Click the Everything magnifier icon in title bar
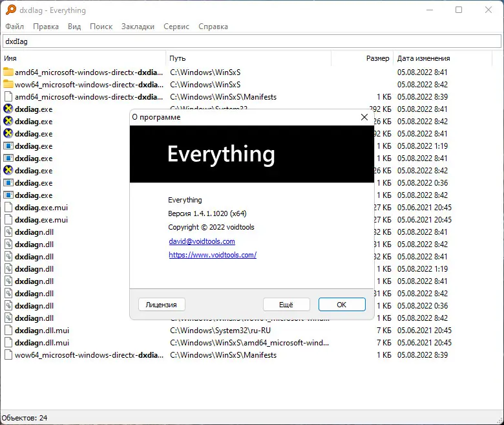This screenshot has height=425, width=504. (11, 10)
